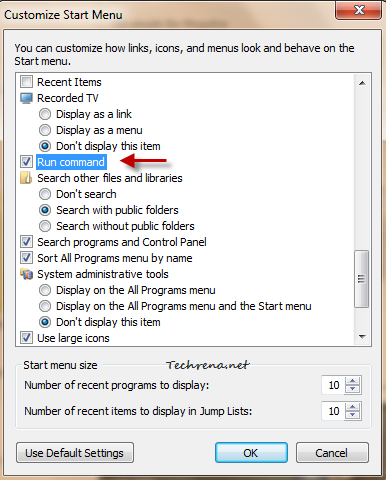Viewport: 386px width, 480px height.
Task: Decrease recent items in Jump Lists
Action: [x=353, y=415]
